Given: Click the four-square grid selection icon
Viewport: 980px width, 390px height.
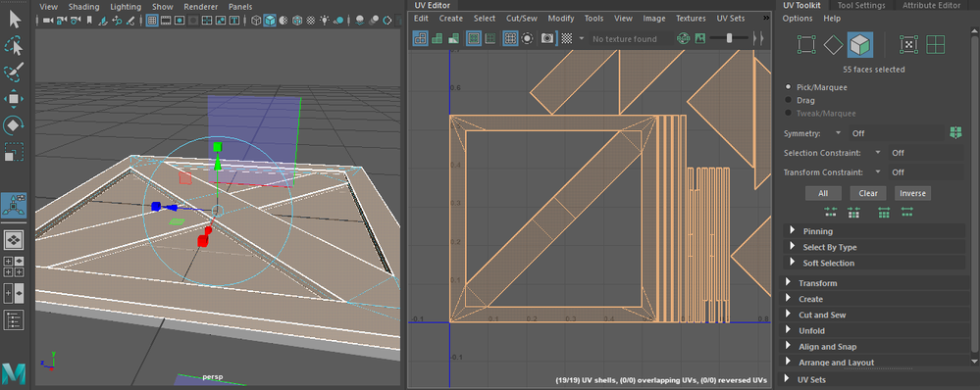Looking at the screenshot, I should tap(936, 45).
